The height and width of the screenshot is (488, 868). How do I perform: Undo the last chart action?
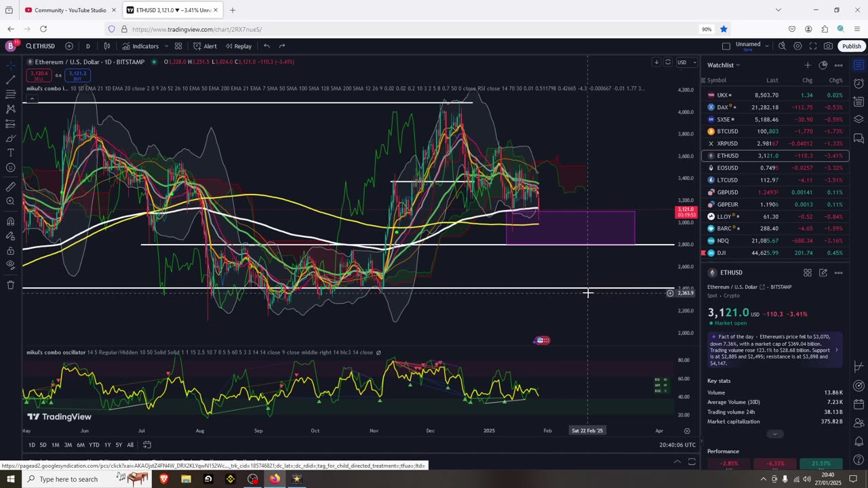267,46
